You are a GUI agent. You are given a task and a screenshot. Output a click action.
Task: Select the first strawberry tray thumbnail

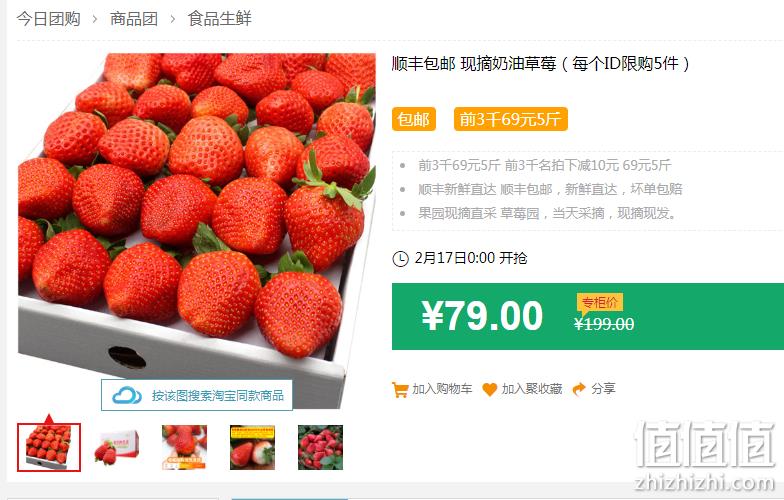(x=49, y=448)
